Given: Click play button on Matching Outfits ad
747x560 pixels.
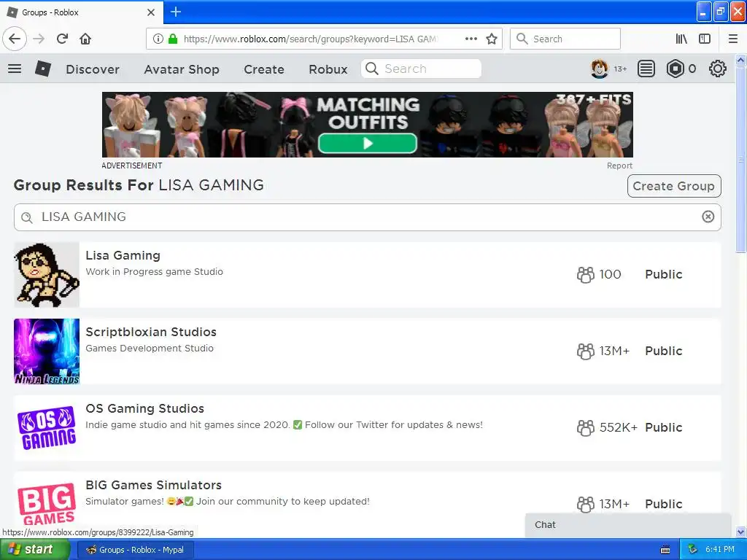Looking at the screenshot, I should [x=368, y=144].
